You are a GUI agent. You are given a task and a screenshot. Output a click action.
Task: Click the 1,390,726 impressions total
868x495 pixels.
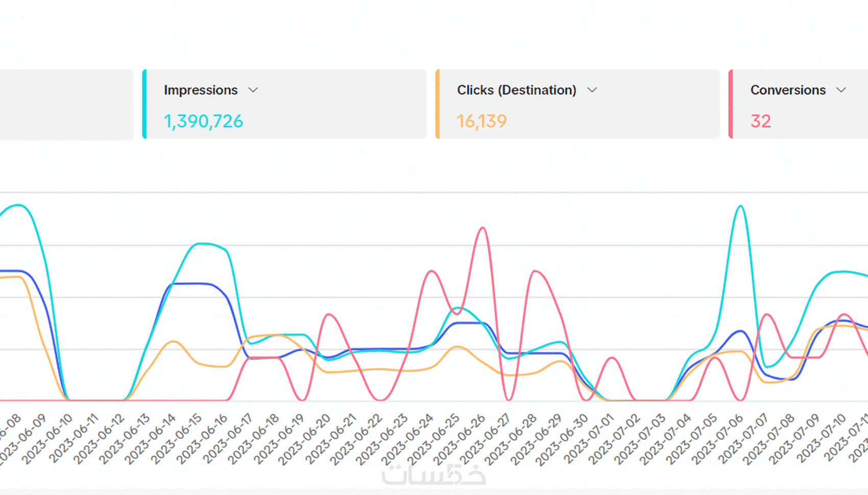[x=203, y=121]
